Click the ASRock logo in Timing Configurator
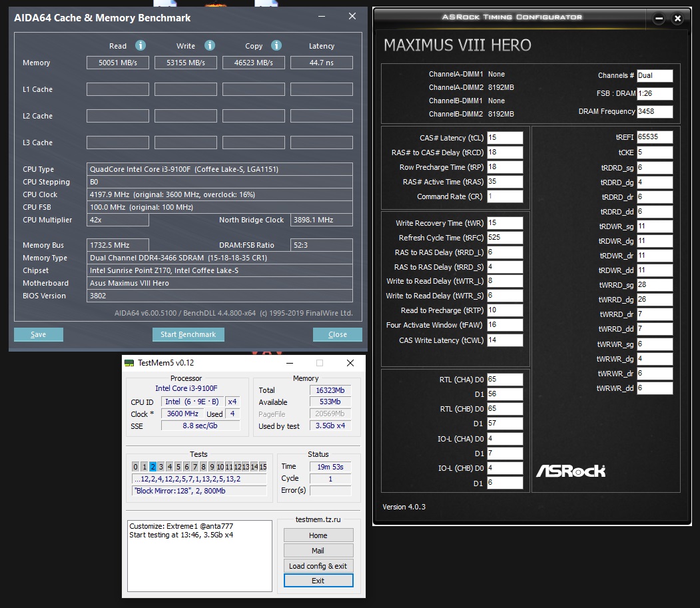This screenshot has height=608, width=700. tap(571, 471)
